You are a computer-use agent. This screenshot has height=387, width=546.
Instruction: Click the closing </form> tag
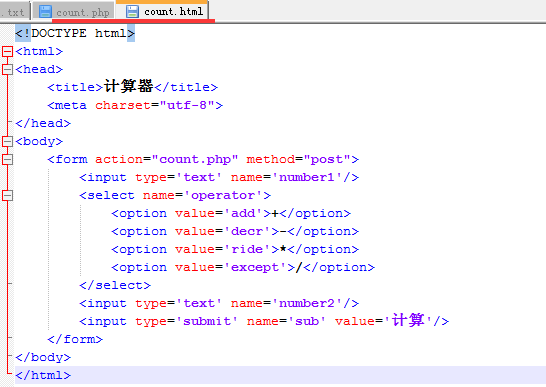[75, 339]
